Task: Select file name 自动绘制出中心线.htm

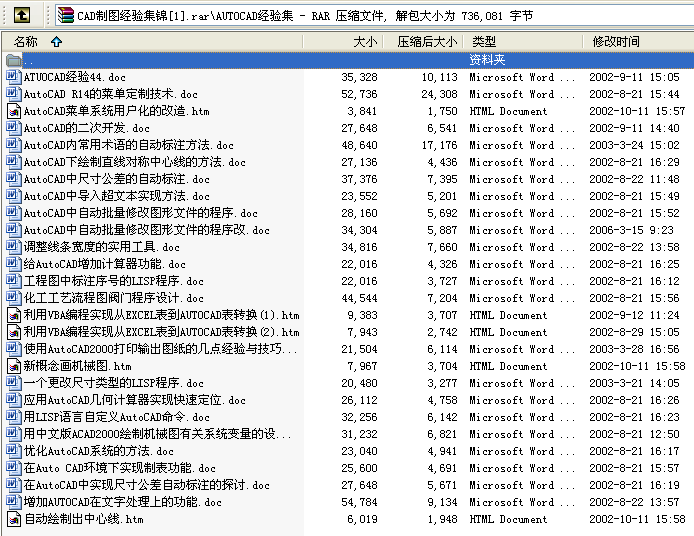Action: click(84, 519)
